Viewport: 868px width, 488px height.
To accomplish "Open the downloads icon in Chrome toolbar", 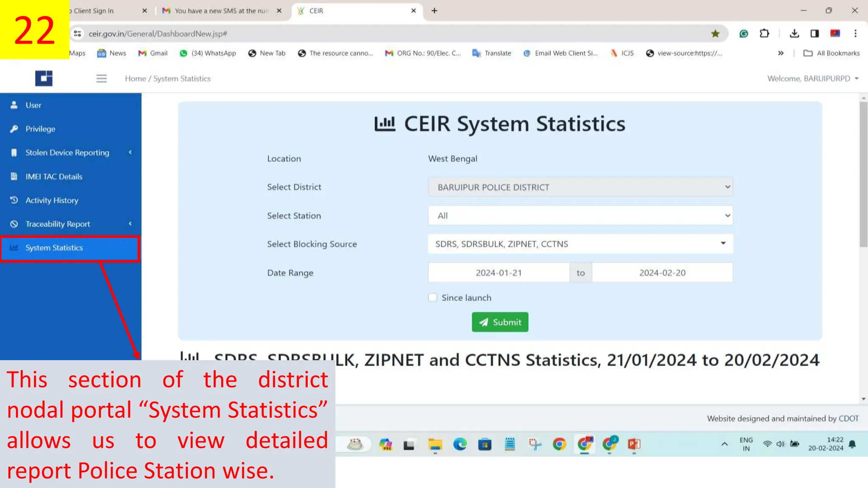I will coord(794,33).
